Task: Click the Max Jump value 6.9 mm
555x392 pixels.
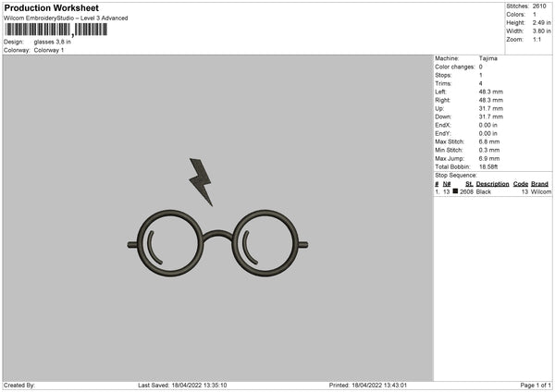Action: pyautogui.click(x=489, y=158)
